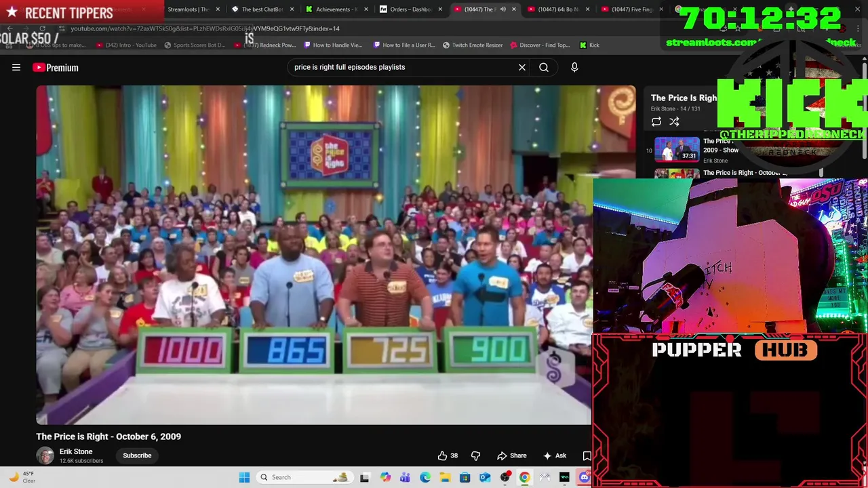
Task: Open the game controller taskbar app
Action: click(x=545, y=477)
